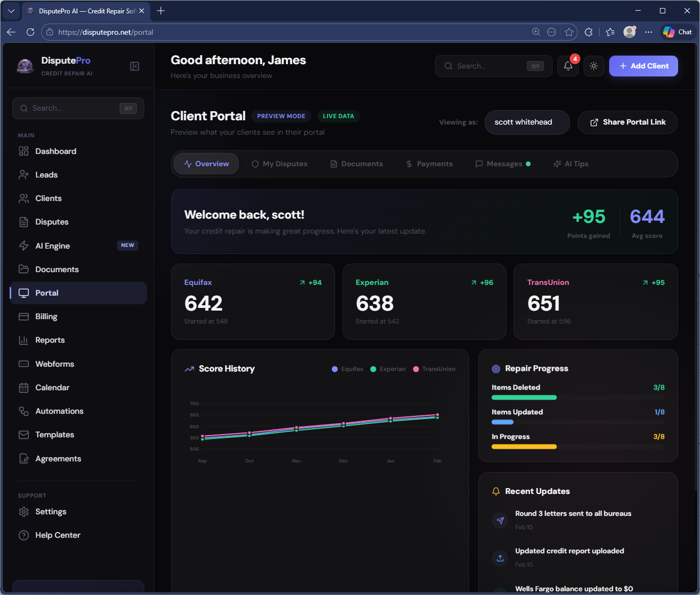Viewport: 700px width, 595px height.
Task: Open the Messages tab
Action: pos(503,164)
